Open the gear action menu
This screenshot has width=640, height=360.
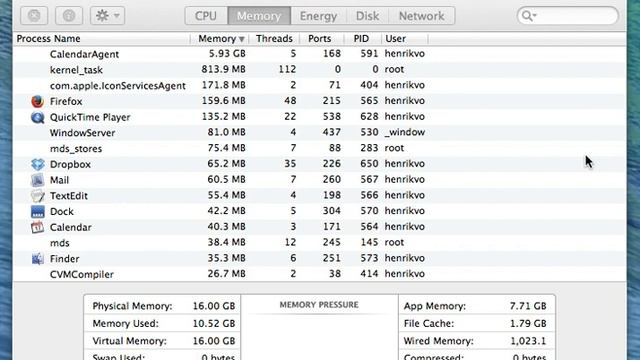click(x=107, y=16)
